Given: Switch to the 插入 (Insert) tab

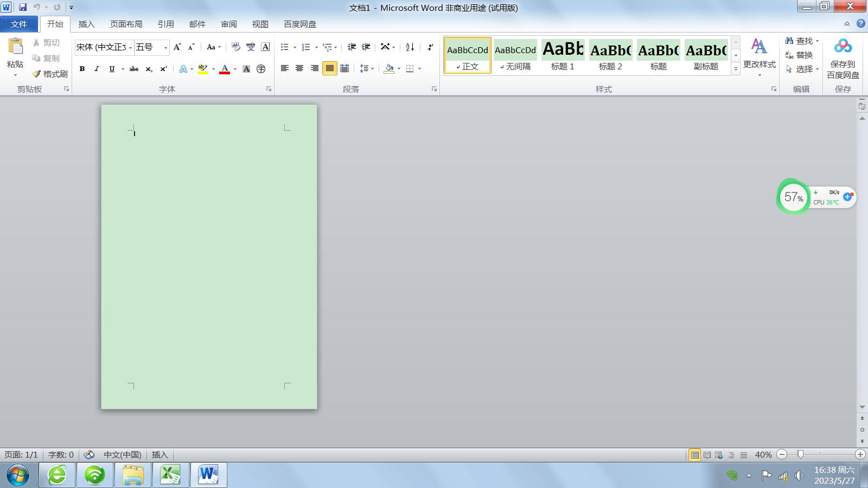Looking at the screenshot, I should 86,24.
